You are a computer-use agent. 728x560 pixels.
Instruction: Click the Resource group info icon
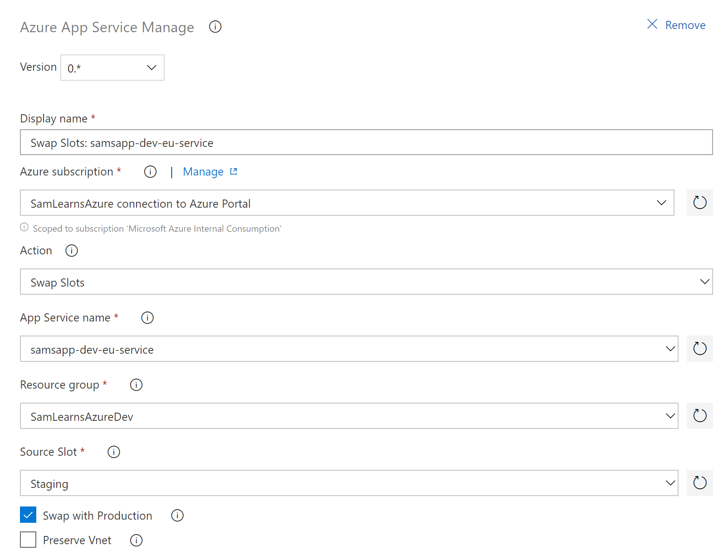tap(136, 385)
